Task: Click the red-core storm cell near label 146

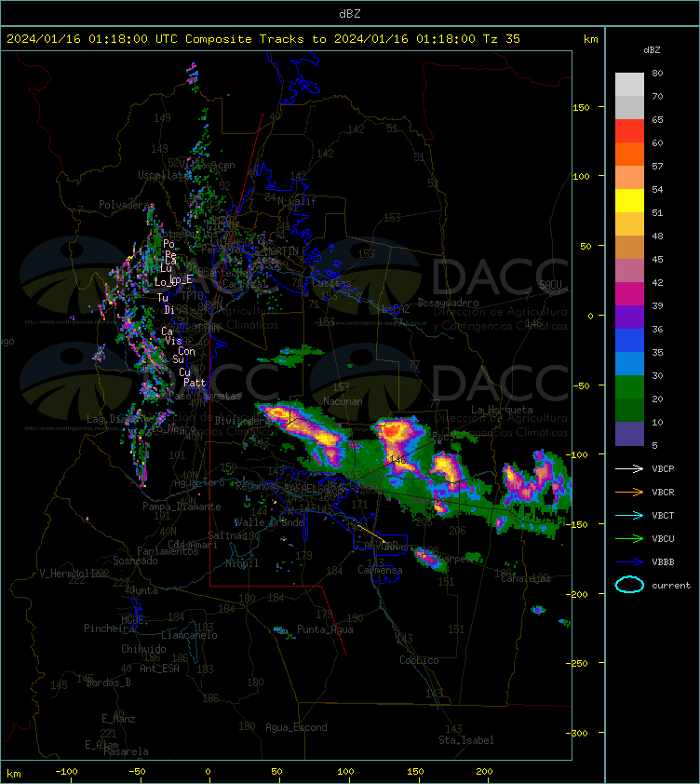Action: [393, 432]
